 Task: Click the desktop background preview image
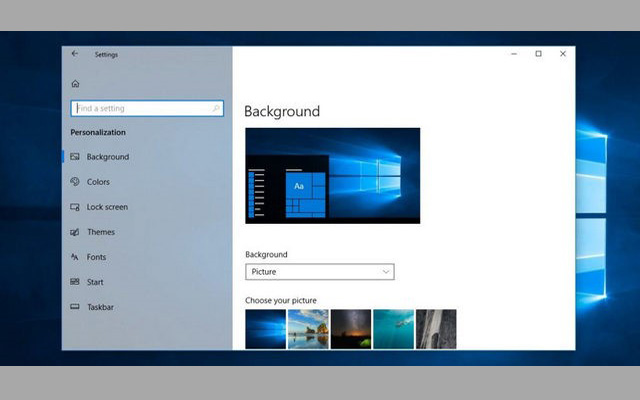[332, 175]
